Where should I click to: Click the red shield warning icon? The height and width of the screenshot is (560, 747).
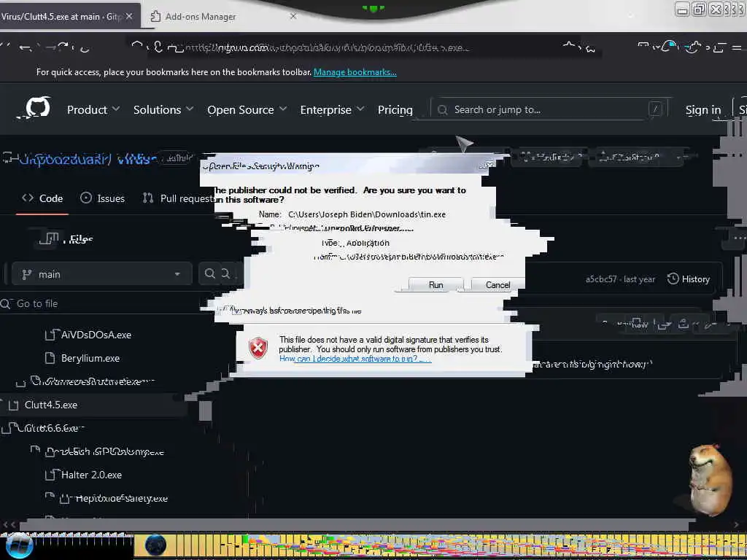coord(258,348)
